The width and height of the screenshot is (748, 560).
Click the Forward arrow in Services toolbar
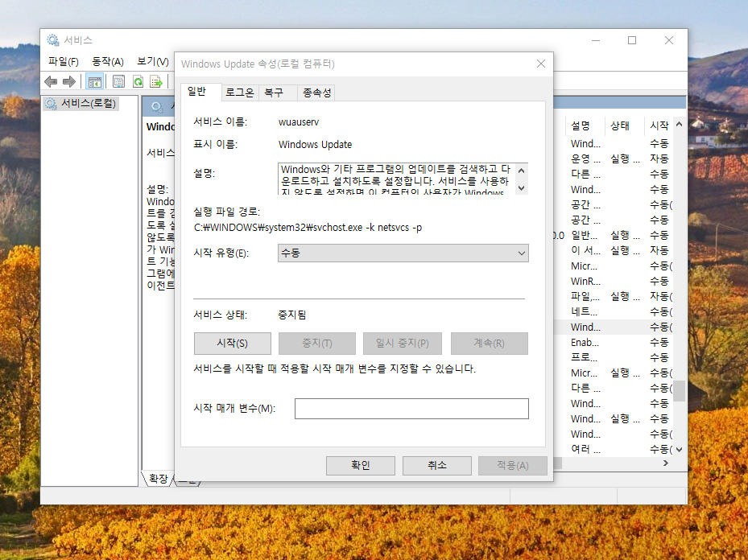69,82
